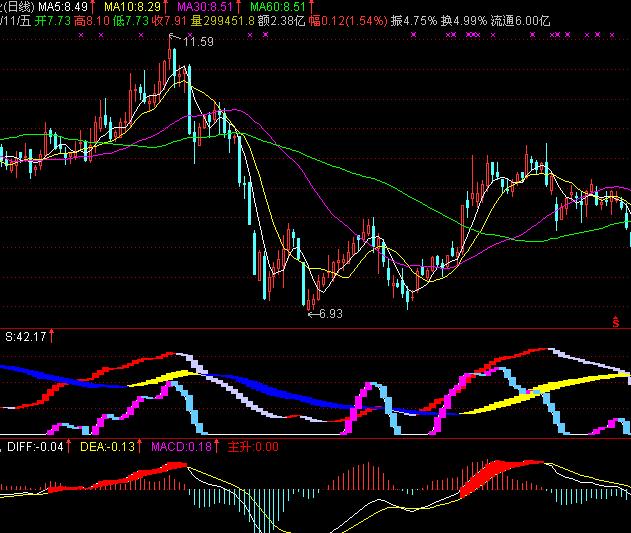Click the DIFF:-0.04 indicator value

pyautogui.click(x=35, y=446)
